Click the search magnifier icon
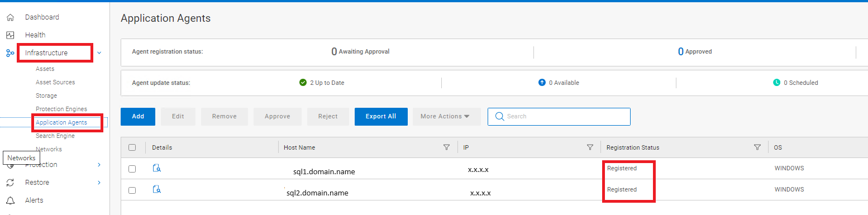 (x=499, y=116)
